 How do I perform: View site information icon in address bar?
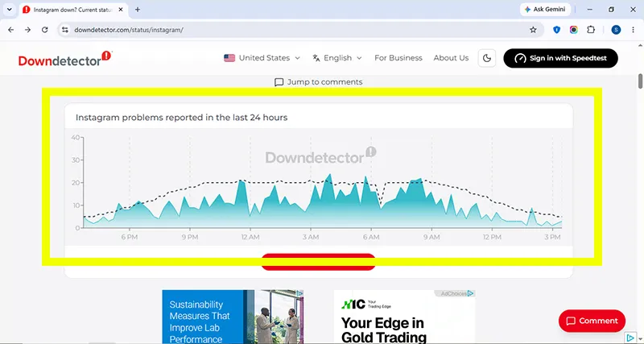click(65, 30)
